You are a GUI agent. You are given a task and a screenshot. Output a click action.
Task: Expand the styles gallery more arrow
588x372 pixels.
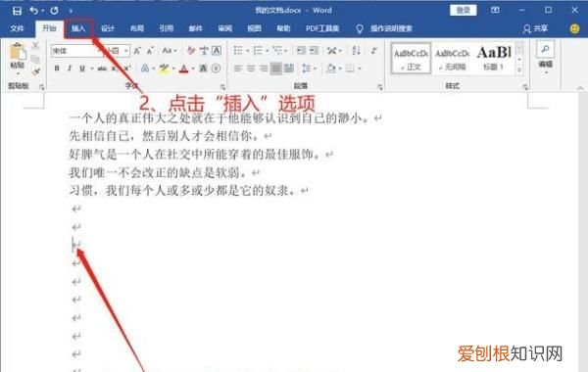519,70
